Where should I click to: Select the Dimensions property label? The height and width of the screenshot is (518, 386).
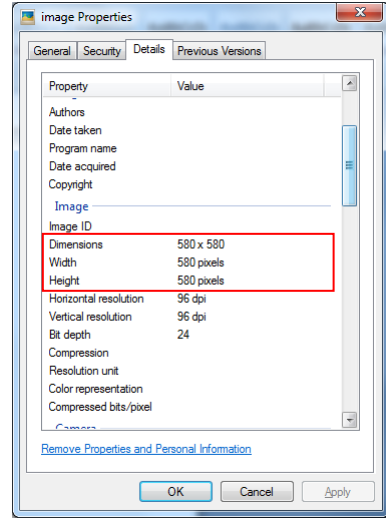76,244
